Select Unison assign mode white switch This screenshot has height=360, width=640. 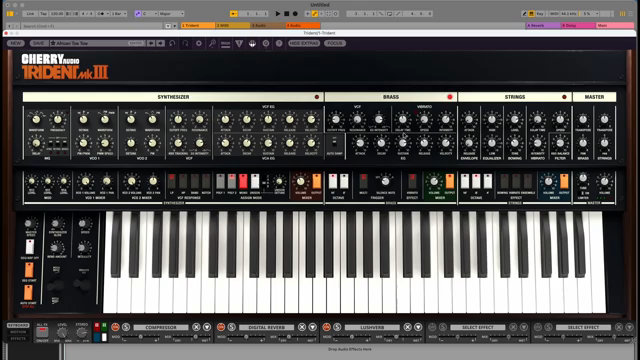(x=255, y=181)
